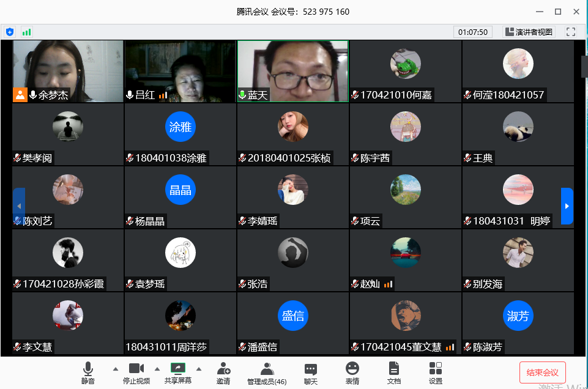Click muted mic icon of 别发海
The width and height of the screenshot is (588, 389).
pyautogui.click(x=467, y=284)
